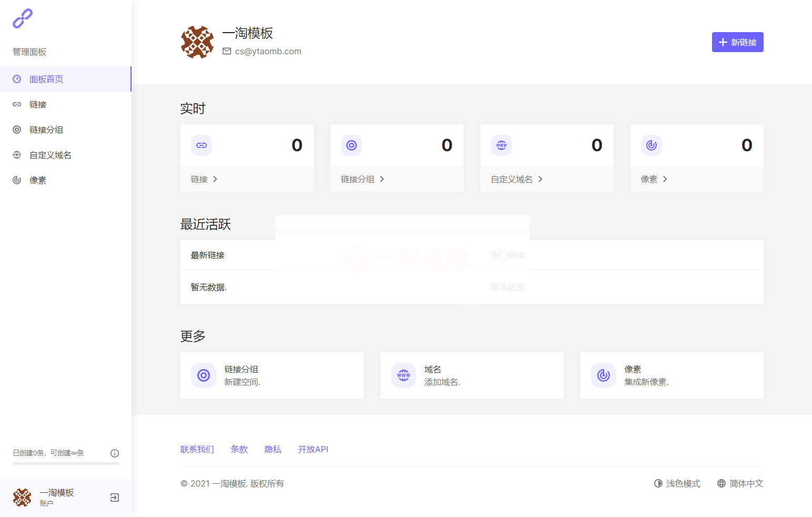The image size is (812, 517).
Task: Open the 简体中文 language selector
Action: 740,483
